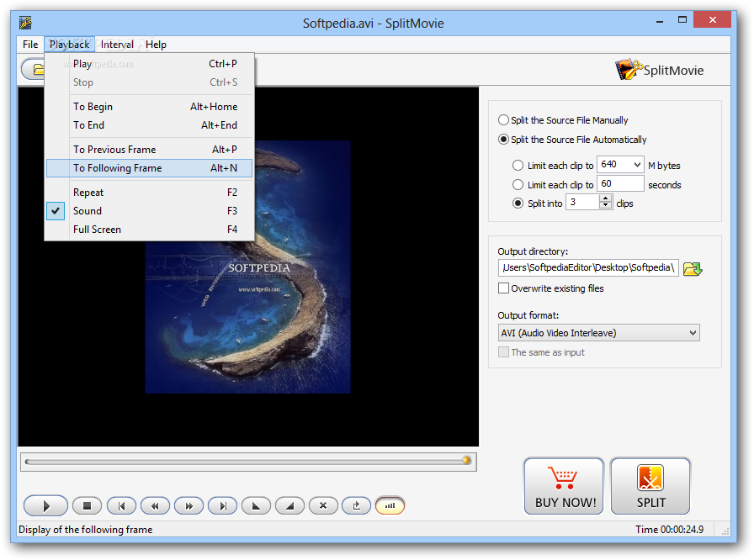Click the SPLIT button
This screenshot has height=560, width=754.
650,486
